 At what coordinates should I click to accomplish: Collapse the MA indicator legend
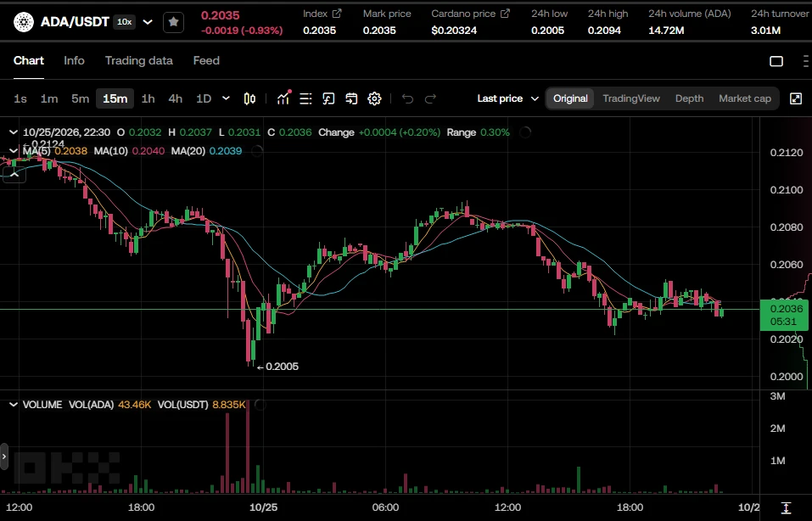[x=14, y=151]
